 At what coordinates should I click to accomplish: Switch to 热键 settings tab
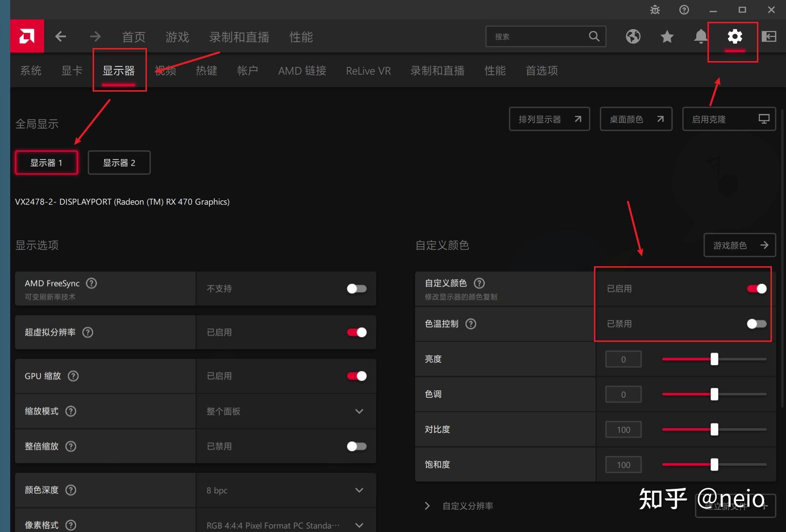[x=207, y=71]
